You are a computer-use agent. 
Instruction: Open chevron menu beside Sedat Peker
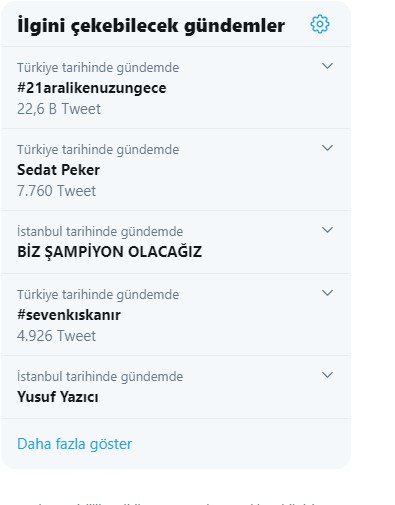[327, 148]
